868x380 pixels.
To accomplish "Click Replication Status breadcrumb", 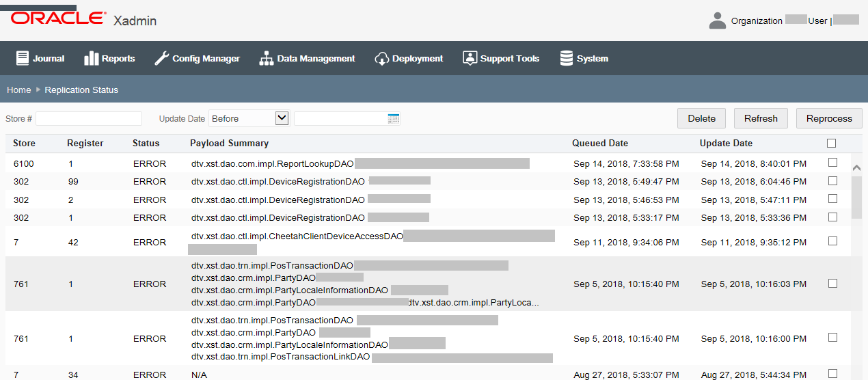I will pos(81,90).
